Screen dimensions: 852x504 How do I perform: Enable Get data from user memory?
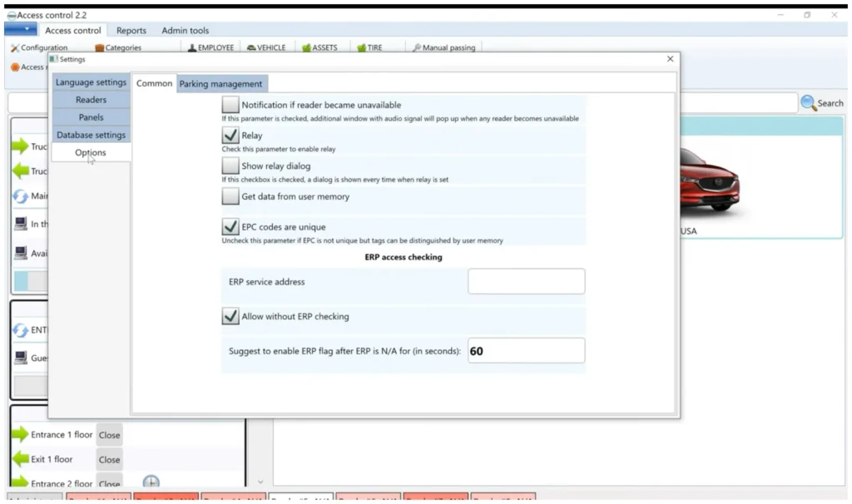click(x=230, y=196)
